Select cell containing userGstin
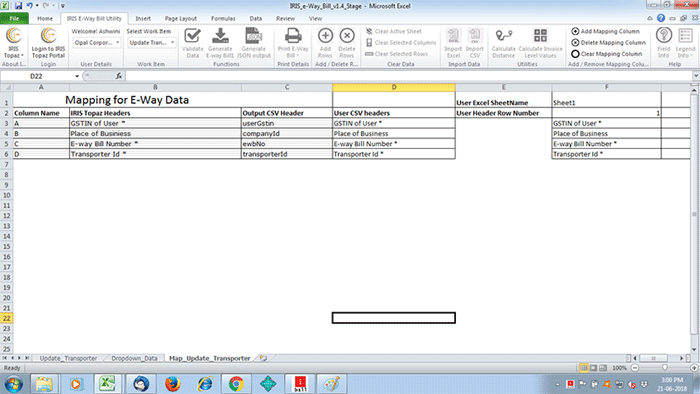The image size is (700, 394). 287,123
